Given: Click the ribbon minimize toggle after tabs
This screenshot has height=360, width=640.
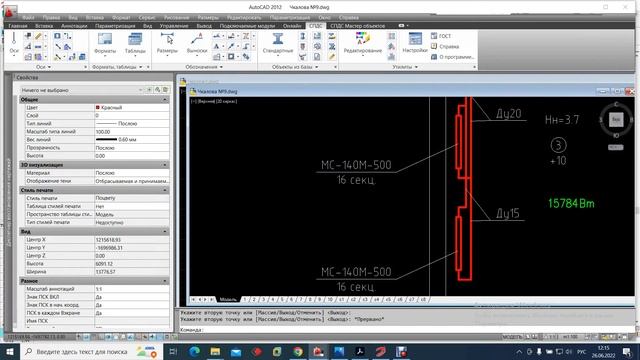Looking at the screenshot, I should (402, 26).
